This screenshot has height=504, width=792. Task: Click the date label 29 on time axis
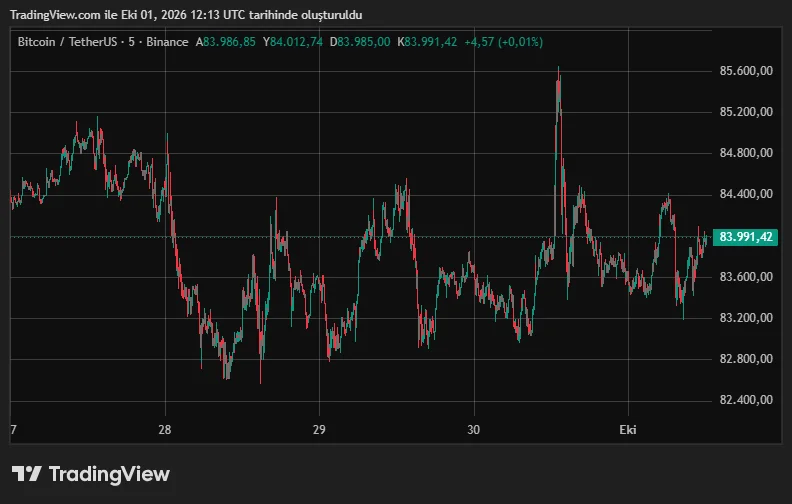[x=319, y=430]
